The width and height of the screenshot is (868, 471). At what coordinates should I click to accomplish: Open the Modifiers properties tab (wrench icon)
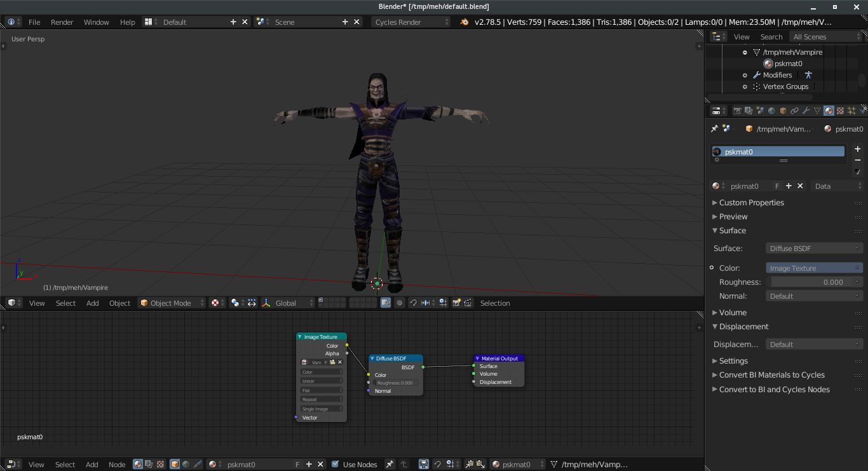click(806, 111)
